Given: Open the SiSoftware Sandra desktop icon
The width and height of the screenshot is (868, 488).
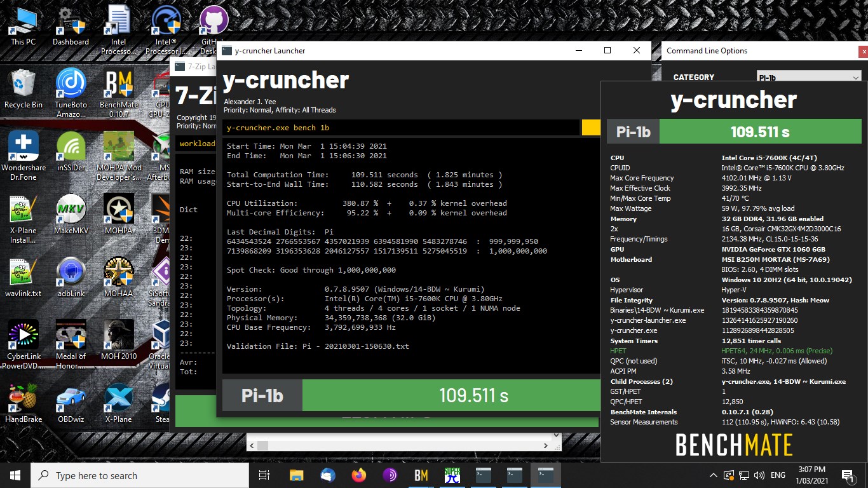Looking at the screenshot, I should [161, 281].
